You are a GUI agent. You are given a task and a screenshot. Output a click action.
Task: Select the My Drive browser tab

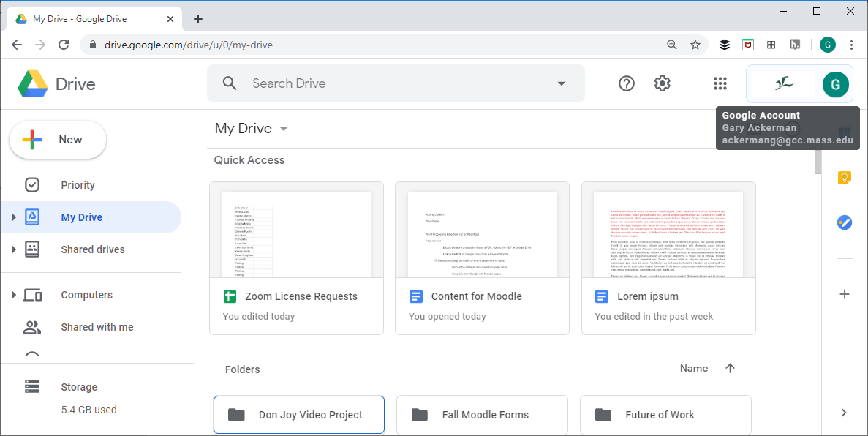(88, 18)
